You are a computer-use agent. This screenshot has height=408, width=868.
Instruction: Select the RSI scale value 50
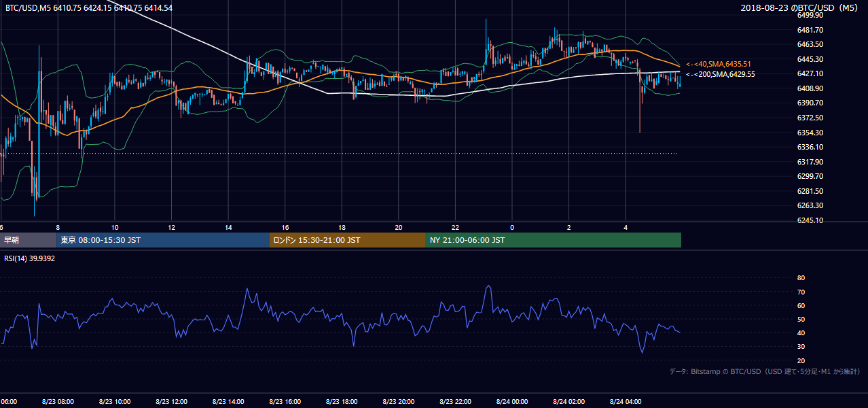pos(801,319)
